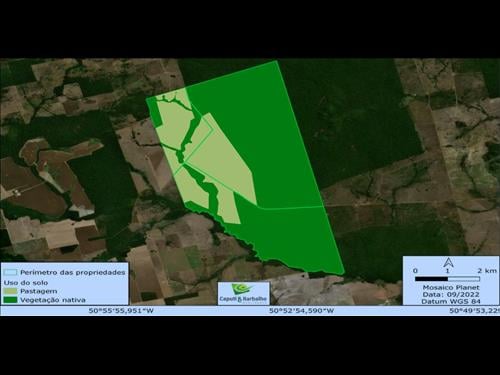Click the 'Perímetro das propriedades' legend text
The image size is (500, 375).
click(x=73, y=272)
